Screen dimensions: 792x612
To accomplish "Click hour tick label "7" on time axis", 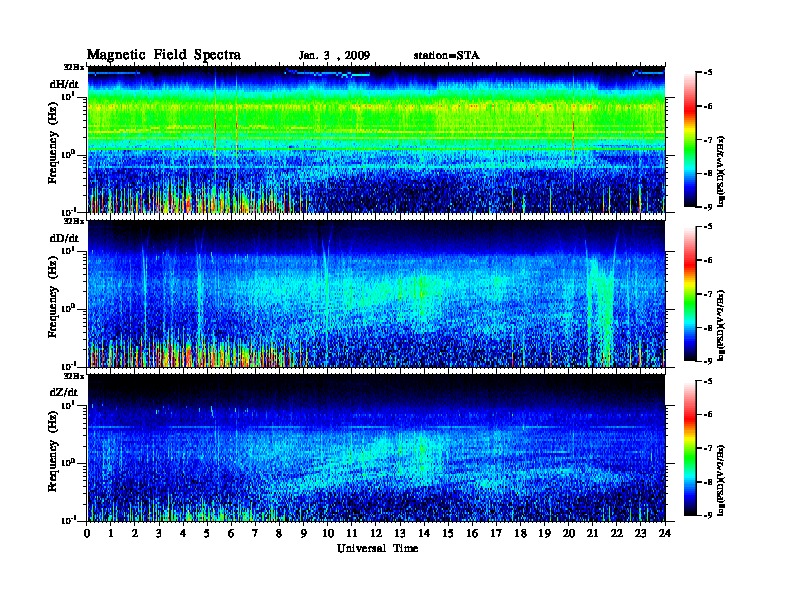I will click(256, 534).
